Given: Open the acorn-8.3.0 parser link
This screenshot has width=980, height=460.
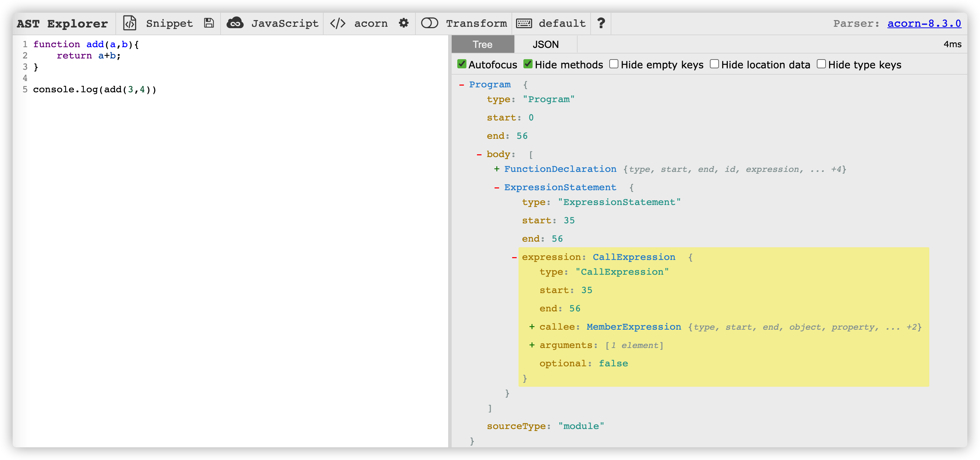Looking at the screenshot, I should pyautogui.click(x=924, y=23).
